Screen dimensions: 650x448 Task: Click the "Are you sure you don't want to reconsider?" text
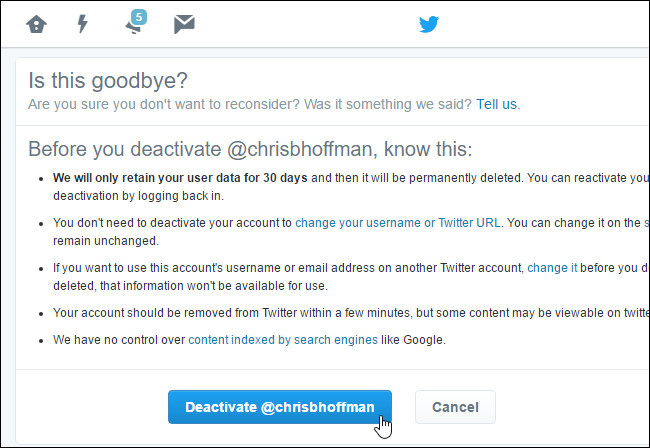point(163,104)
